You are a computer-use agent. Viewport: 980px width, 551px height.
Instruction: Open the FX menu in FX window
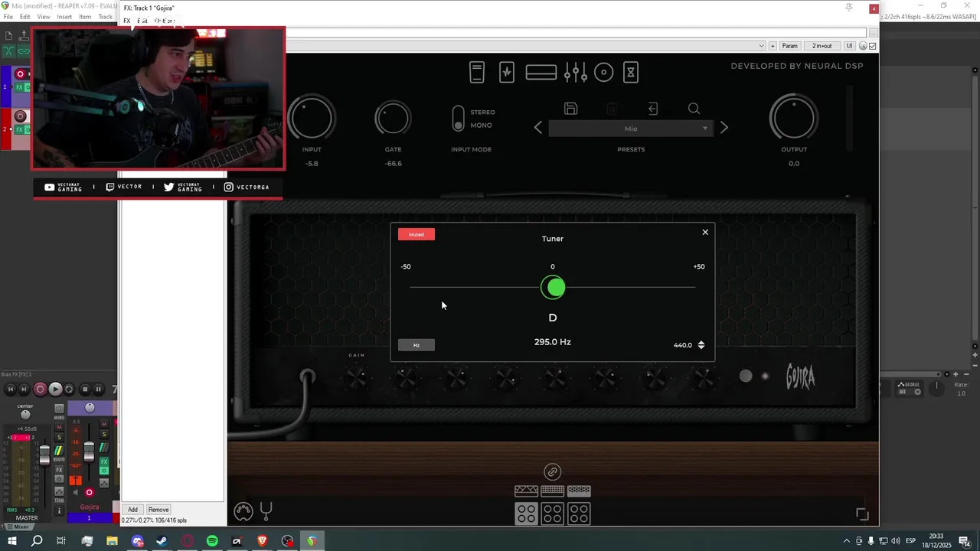click(x=127, y=21)
